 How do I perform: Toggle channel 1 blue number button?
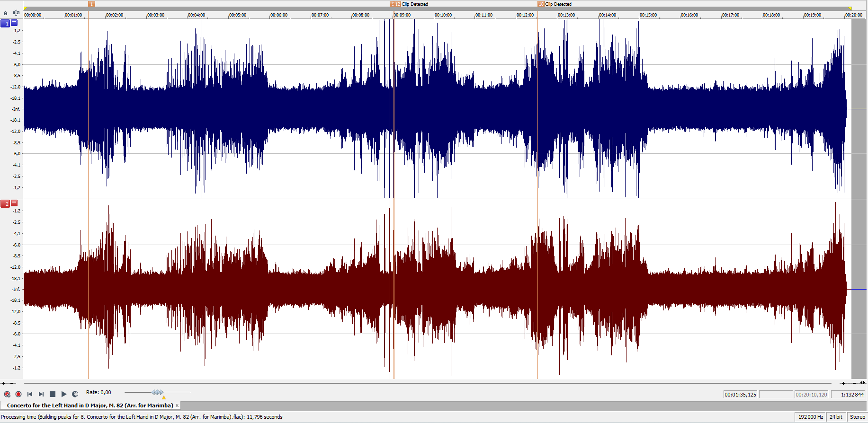click(5, 23)
